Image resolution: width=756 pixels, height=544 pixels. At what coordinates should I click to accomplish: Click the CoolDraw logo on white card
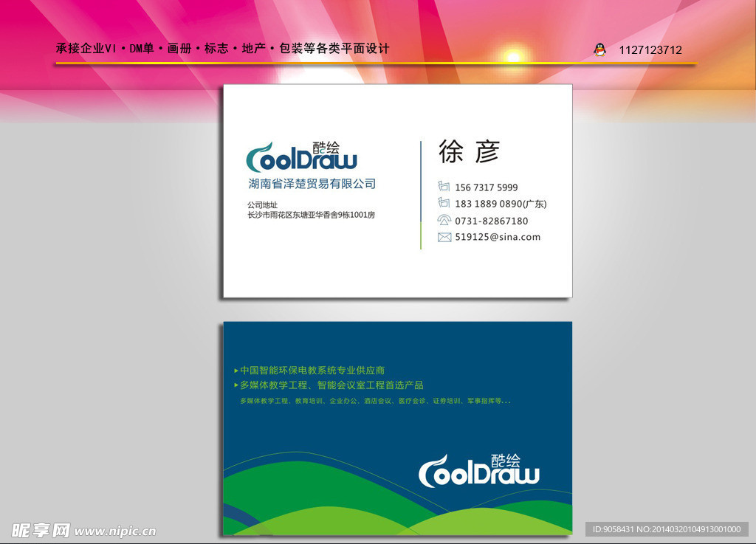[302, 157]
